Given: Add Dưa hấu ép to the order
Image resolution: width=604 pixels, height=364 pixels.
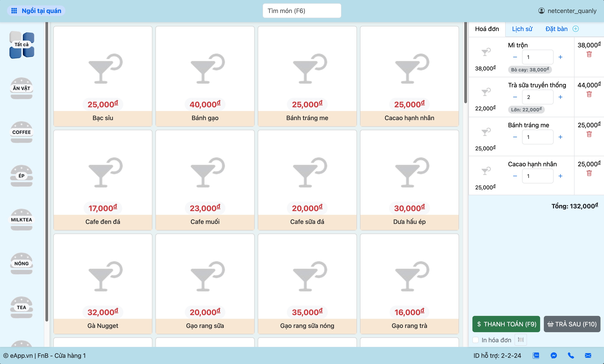Looking at the screenshot, I should click(409, 180).
